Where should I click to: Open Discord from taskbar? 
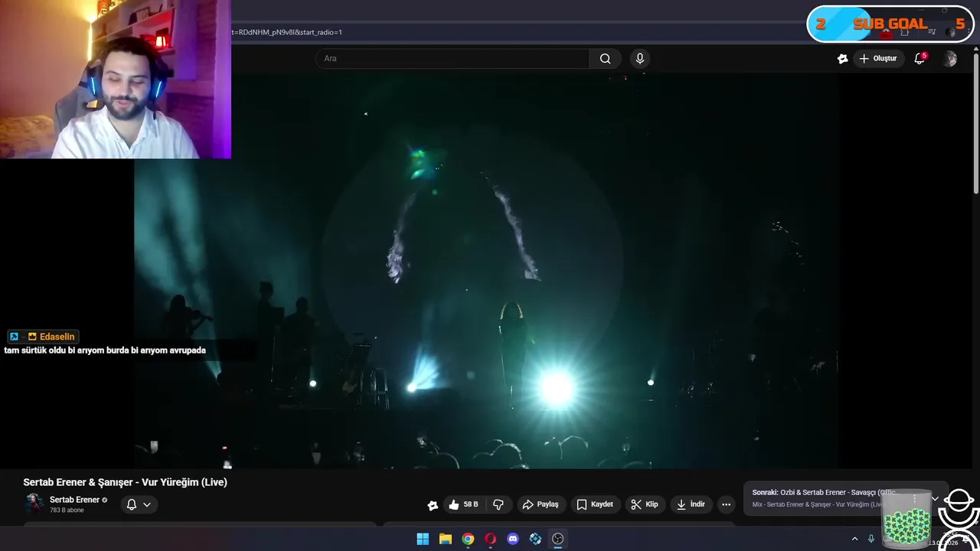pyautogui.click(x=513, y=539)
